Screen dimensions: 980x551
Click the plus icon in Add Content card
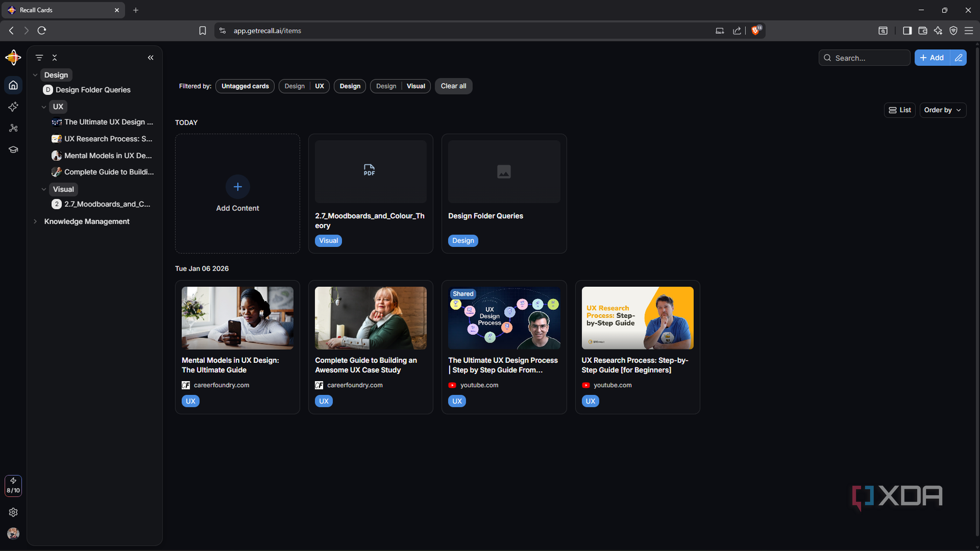click(x=238, y=187)
